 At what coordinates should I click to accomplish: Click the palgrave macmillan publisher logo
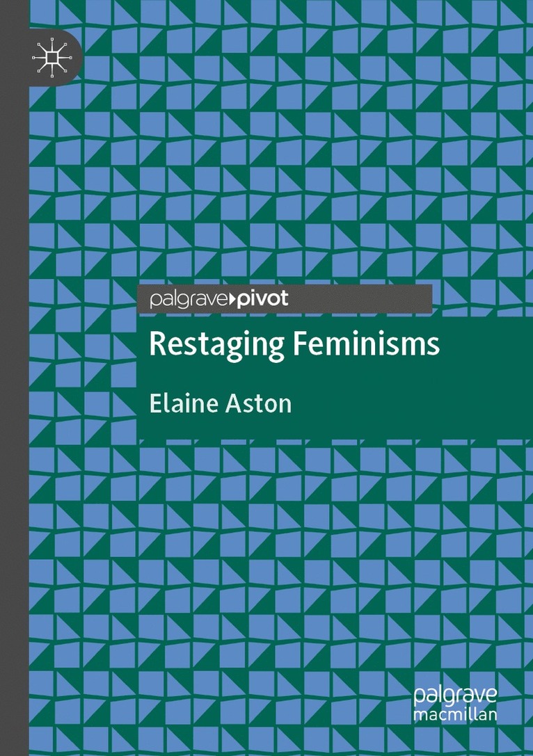click(x=455, y=709)
